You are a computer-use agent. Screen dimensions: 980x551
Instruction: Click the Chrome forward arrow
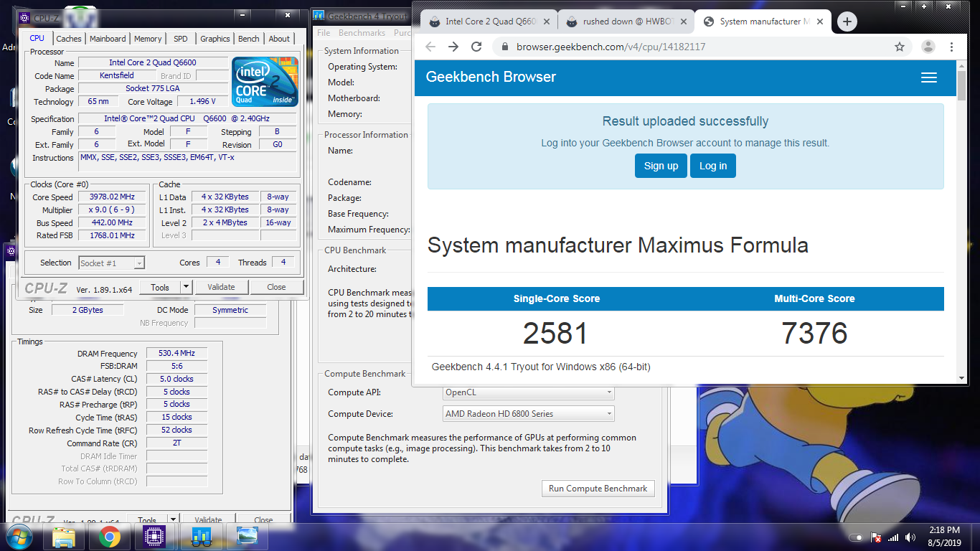[453, 47]
